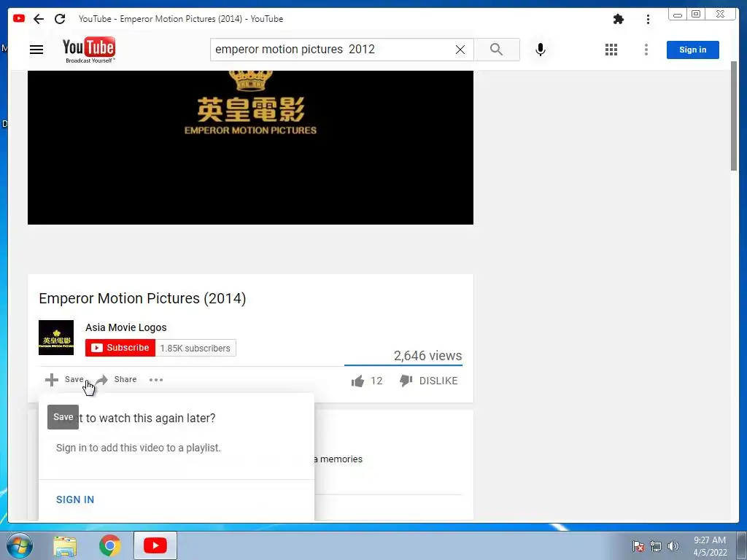Open the volume speaker tray icon
Viewport: 747px width, 560px height.
click(673, 546)
